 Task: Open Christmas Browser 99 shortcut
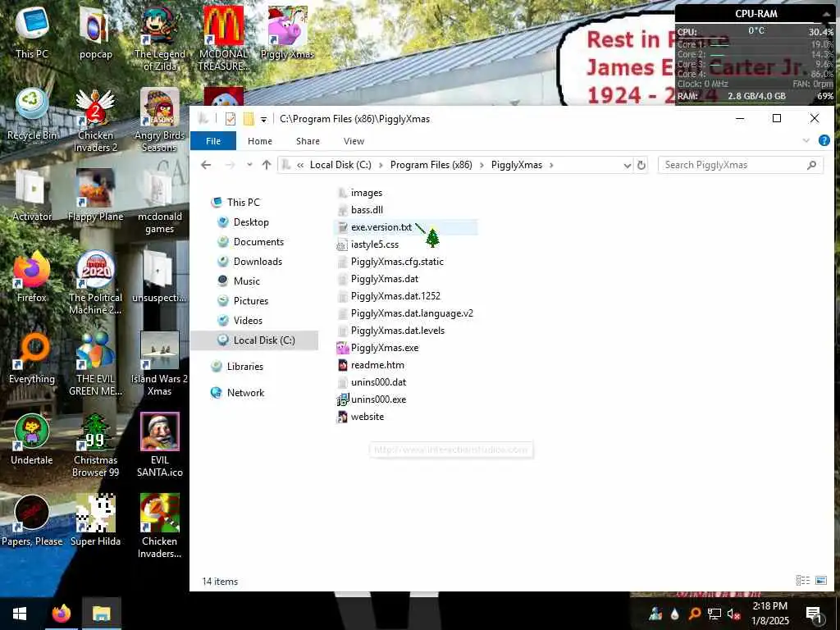click(x=95, y=445)
